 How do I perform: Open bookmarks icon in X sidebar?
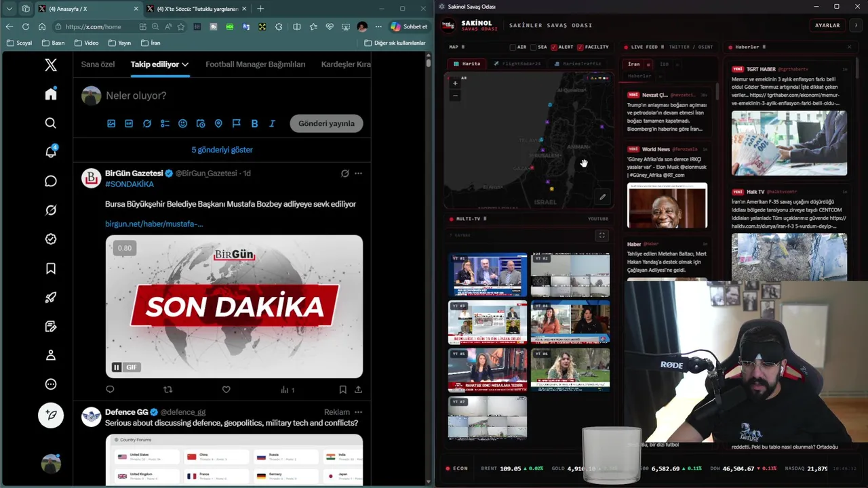[x=51, y=268]
